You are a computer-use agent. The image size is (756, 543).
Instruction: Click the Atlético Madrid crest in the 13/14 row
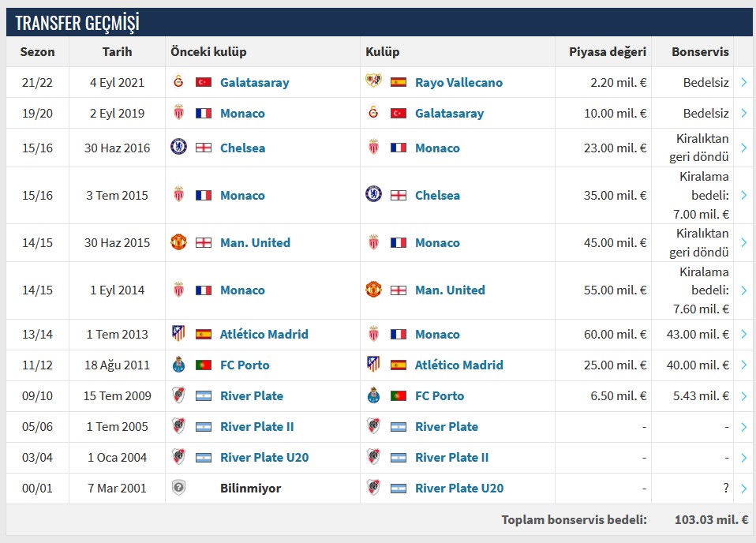click(x=178, y=334)
